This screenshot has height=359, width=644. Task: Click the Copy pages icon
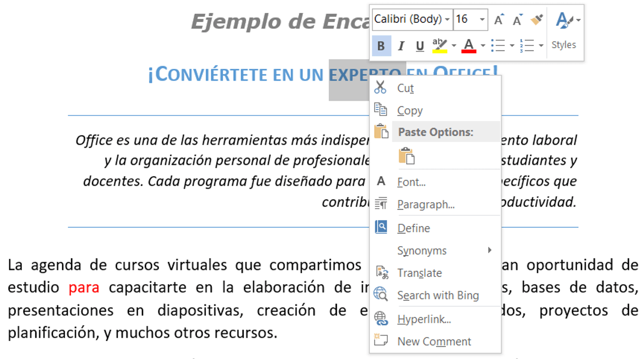coord(380,109)
